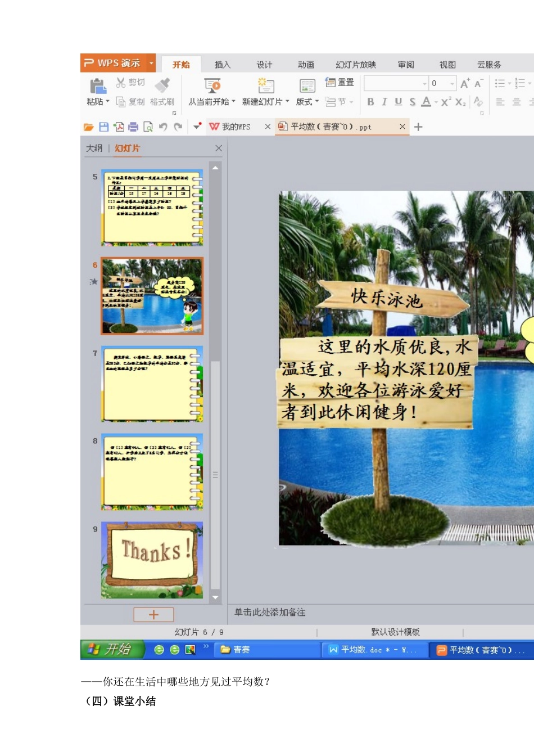Switch to the 设计 ribbon tab
The image size is (534, 756).
(x=264, y=65)
